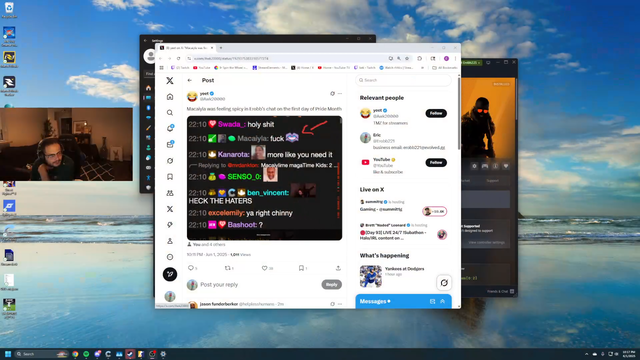Click the X page vertical scrollbar
The width and height of the screenshot is (640, 360).
click(x=459, y=113)
